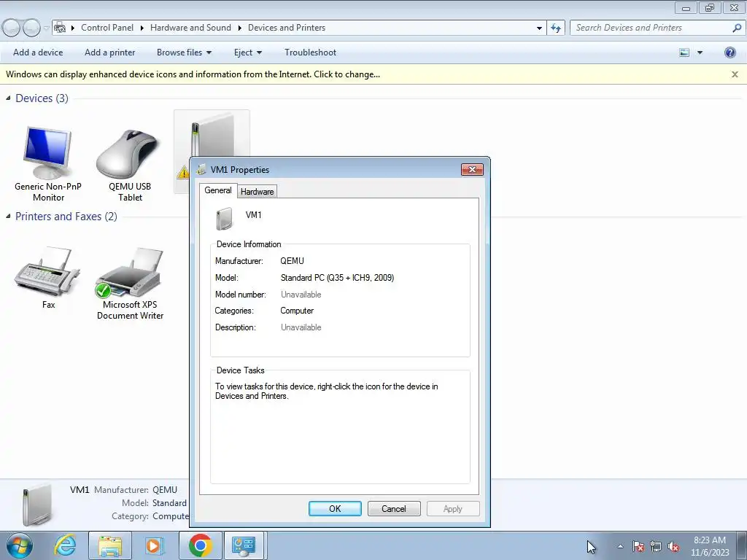Click the Change your view icon
Image resolution: width=747 pixels, height=560 pixels.
click(684, 52)
